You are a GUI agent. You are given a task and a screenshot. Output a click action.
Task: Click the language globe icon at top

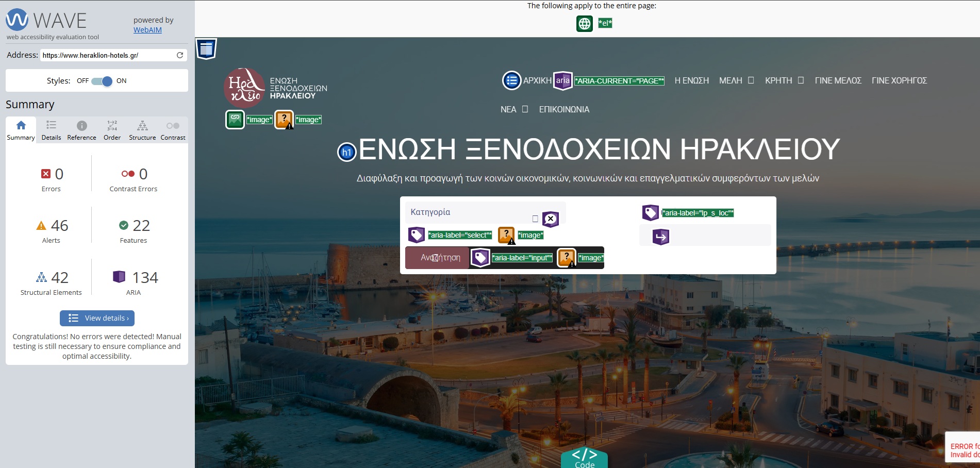point(584,24)
